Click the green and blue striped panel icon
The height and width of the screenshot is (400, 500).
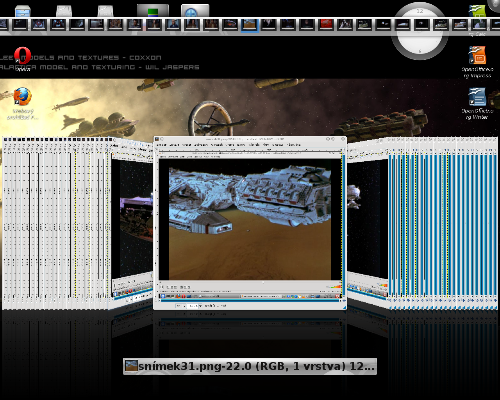(x=153, y=11)
